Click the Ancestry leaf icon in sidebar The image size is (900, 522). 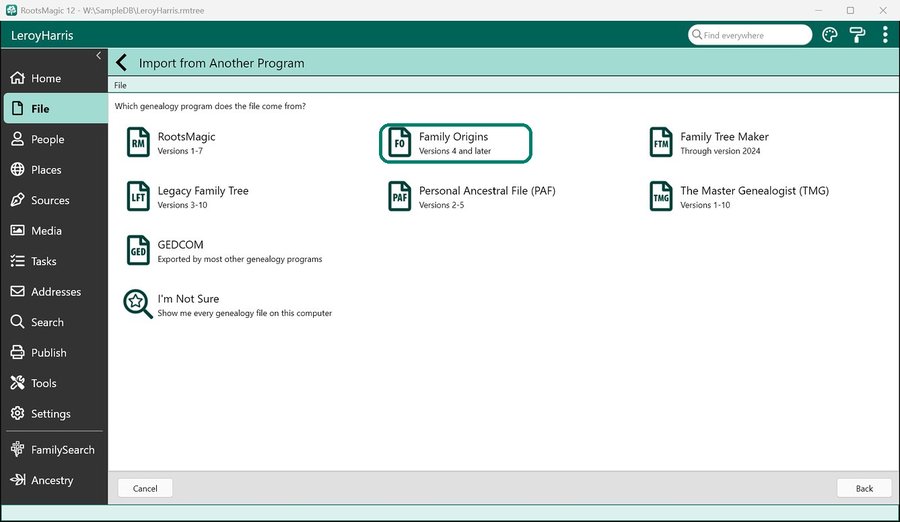(18, 480)
